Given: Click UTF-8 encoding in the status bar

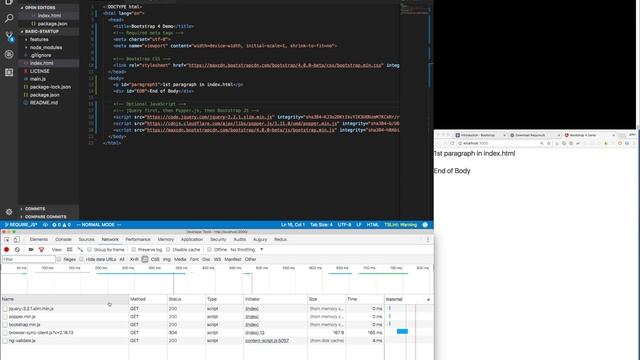Looking at the screenshot, I should click(x=344, y=224).
